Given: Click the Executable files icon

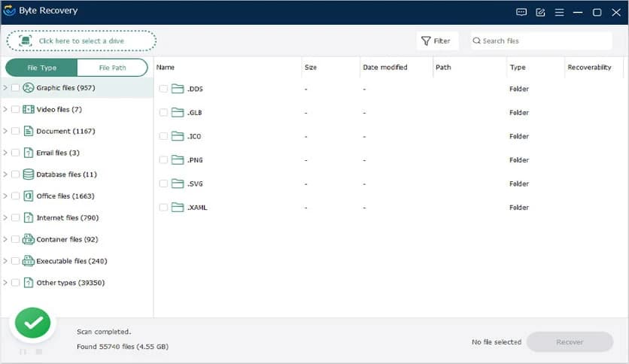Looking at the screenshot, I should click(28, 260).
